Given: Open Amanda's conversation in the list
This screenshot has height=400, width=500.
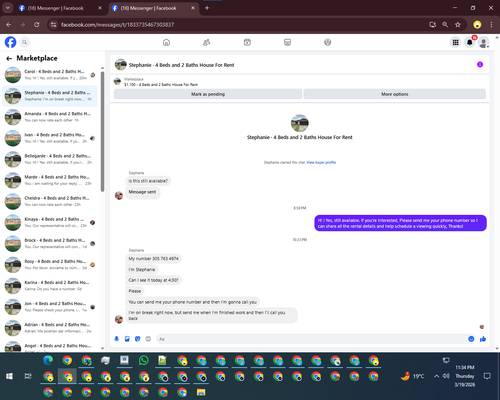Looking at the screenshot, I should (x=50, y=117).
